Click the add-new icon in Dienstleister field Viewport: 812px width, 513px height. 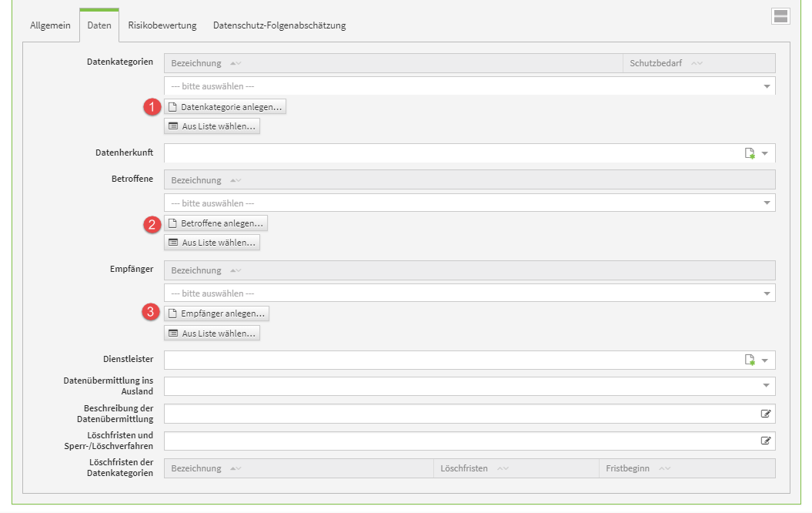[x=750, y=360]
